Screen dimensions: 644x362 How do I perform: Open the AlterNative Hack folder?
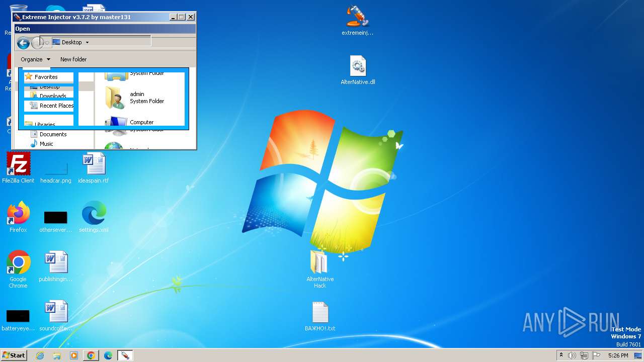tap(320, 269)
